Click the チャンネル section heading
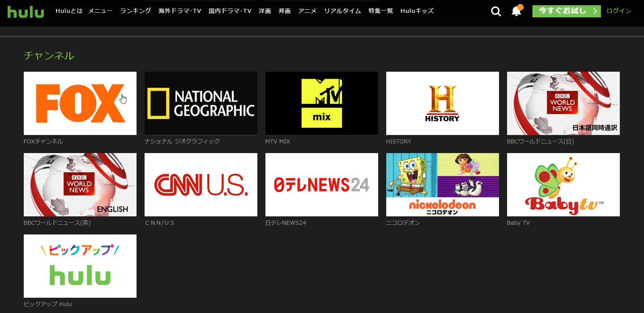The height and width of the screenshot is (313, 644). coord(49,56)
